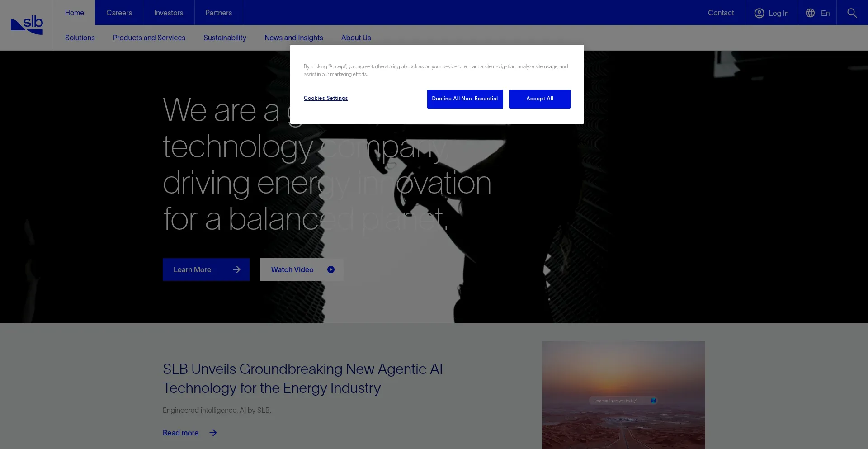The width and height of the screenshot is (868, 449).
Task: Click the globe language icon
Action: point(810,13)
